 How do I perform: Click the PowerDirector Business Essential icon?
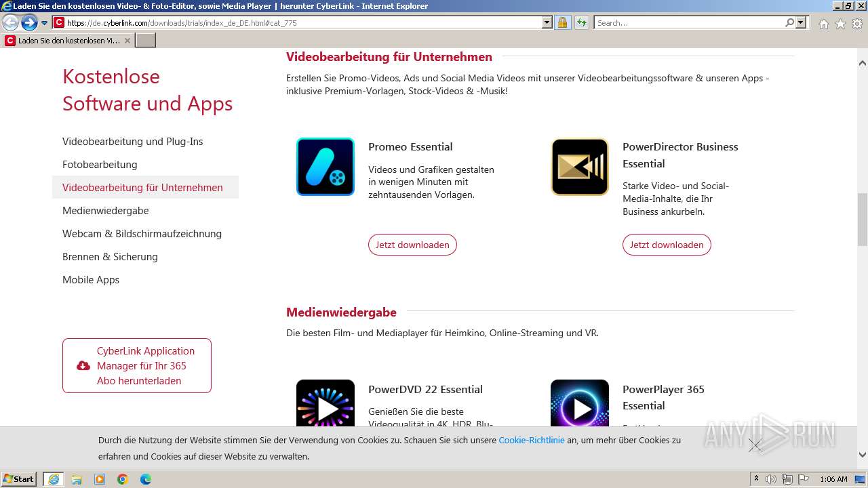580,167
